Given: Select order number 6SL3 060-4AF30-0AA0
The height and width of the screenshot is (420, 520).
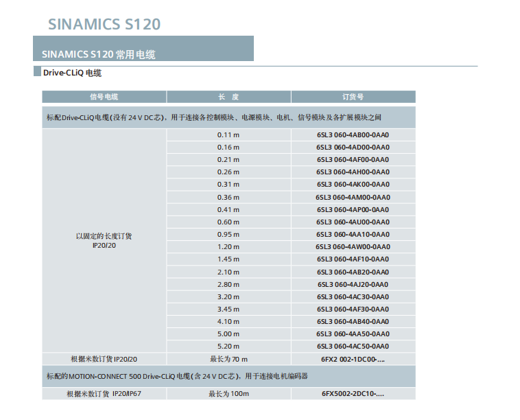Looking at the screenshot, I should pyautogui.click(x=353, y=310).
